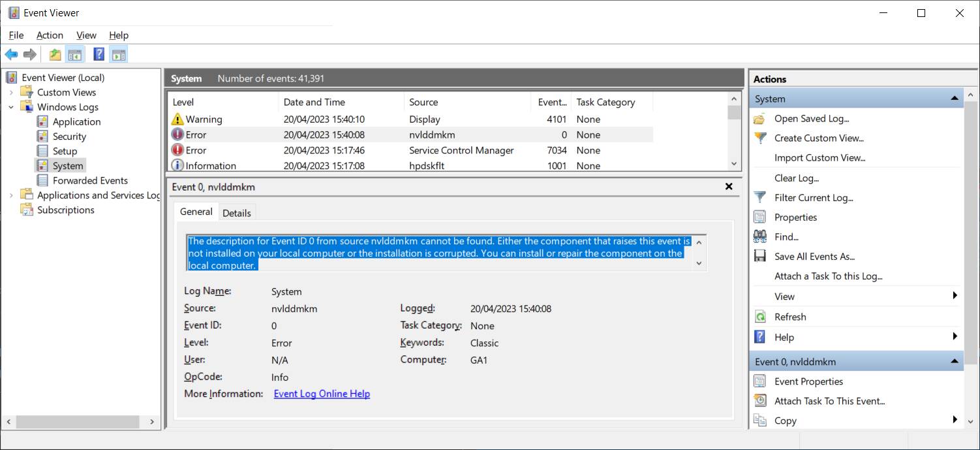Open Saved Log via its folder icon
The height and width of the screenshot is (450, 980).
coord(761,118)
